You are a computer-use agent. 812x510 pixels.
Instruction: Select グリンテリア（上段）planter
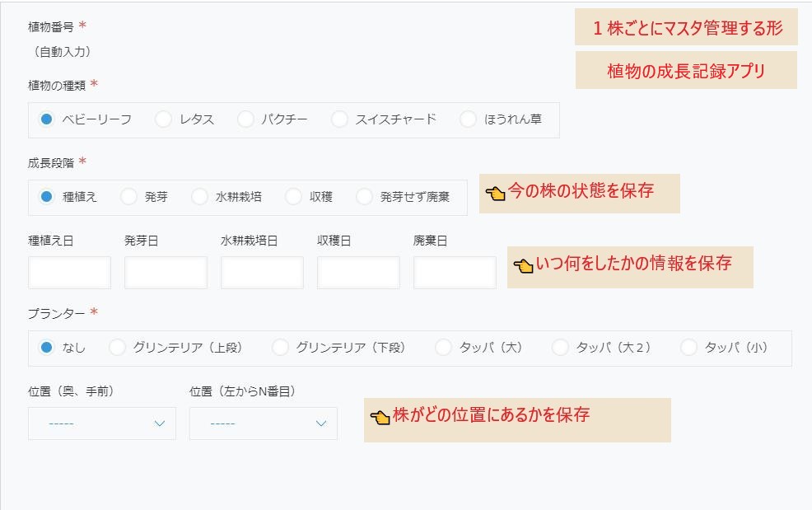coord(118,348)
